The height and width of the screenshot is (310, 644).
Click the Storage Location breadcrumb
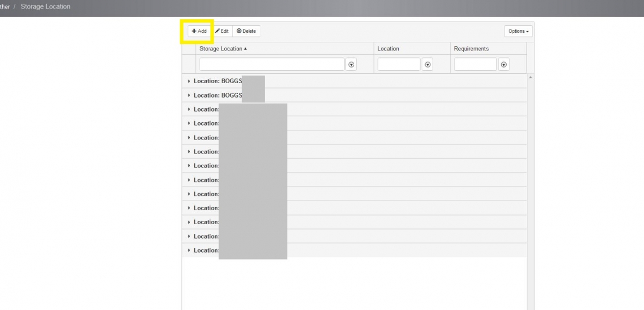click(x=45, y=6)
